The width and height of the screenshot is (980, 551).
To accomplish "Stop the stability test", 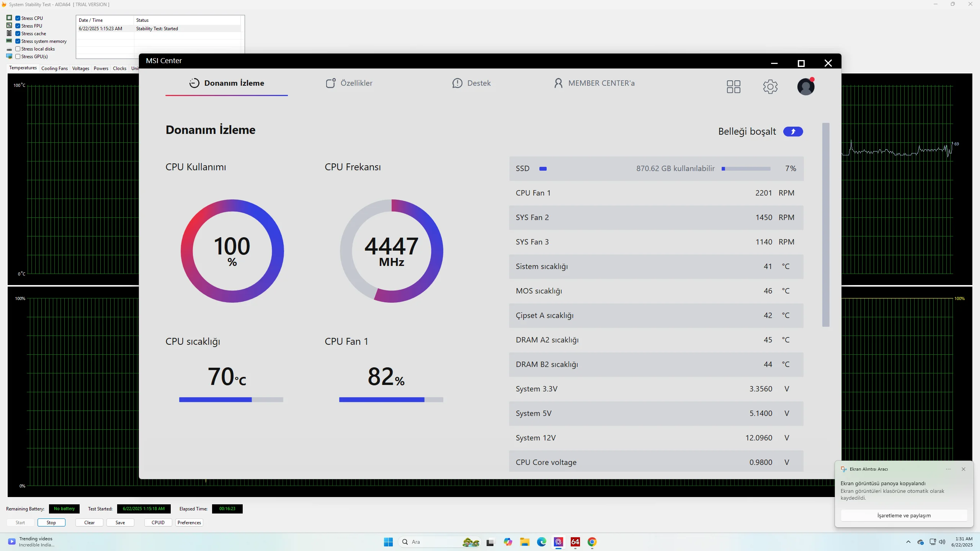I will 51,522.
